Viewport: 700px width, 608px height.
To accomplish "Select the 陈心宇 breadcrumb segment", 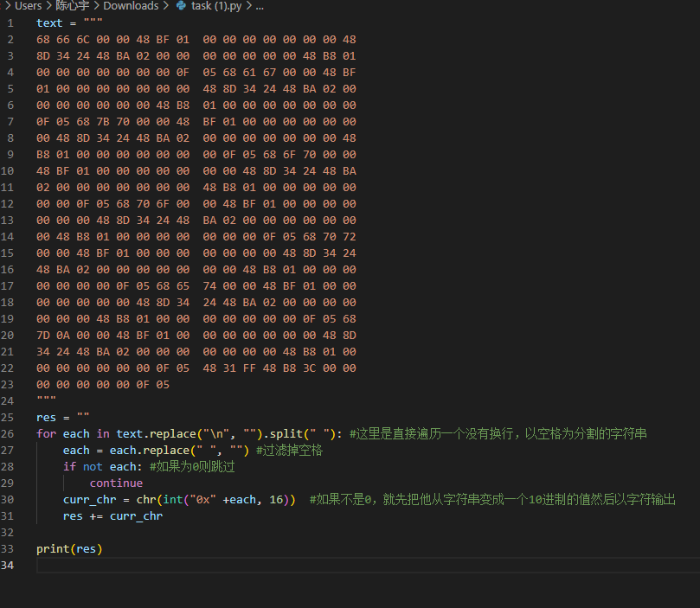I will [73, 6].
